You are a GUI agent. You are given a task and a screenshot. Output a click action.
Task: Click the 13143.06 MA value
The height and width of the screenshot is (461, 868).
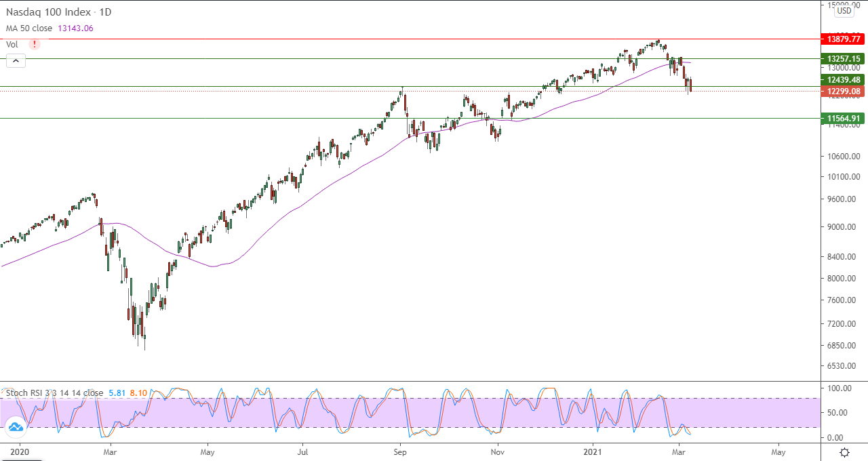click(x=75, y=28)
